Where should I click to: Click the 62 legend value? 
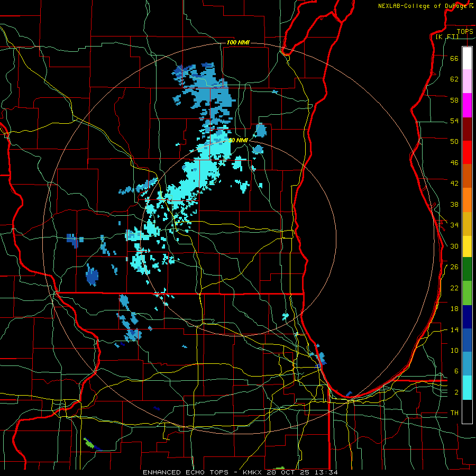pos(454,79)
